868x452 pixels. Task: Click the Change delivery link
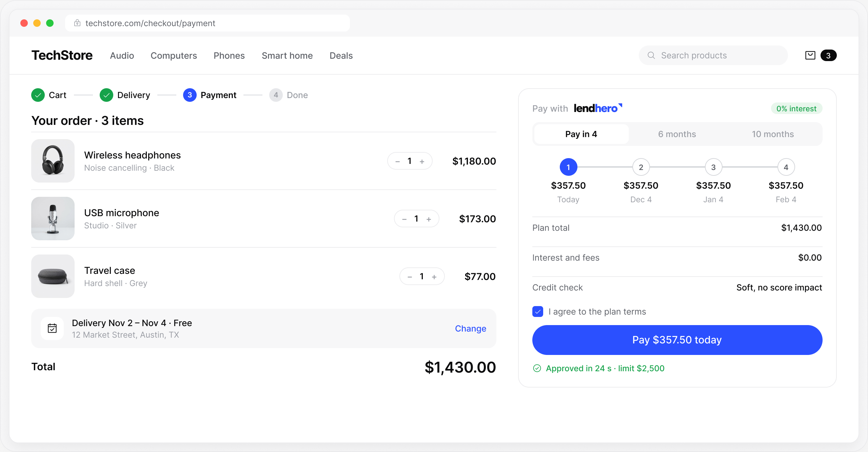[471, 328]
